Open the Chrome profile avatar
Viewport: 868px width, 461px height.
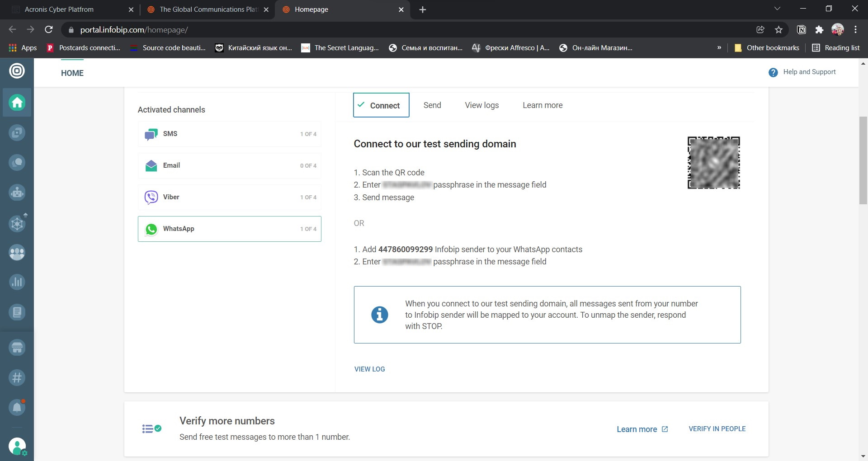coord(838,30)
